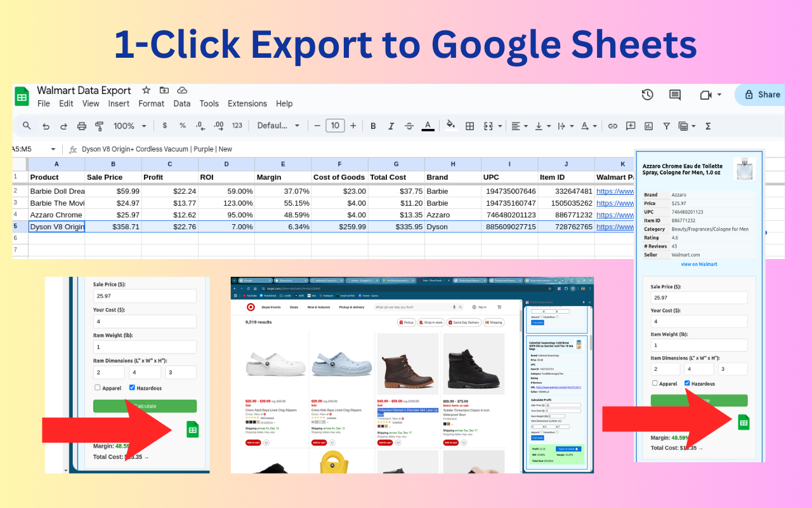This screenshot has height=508, width=812.
Task: Click Sale Price field in right Azzaro panel
Action: click(699, 298)
